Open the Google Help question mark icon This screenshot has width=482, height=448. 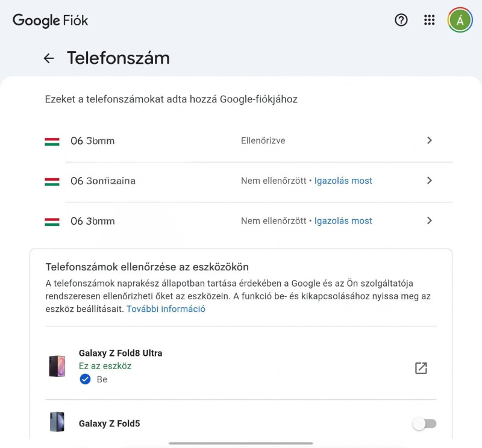tap(401, 20)
